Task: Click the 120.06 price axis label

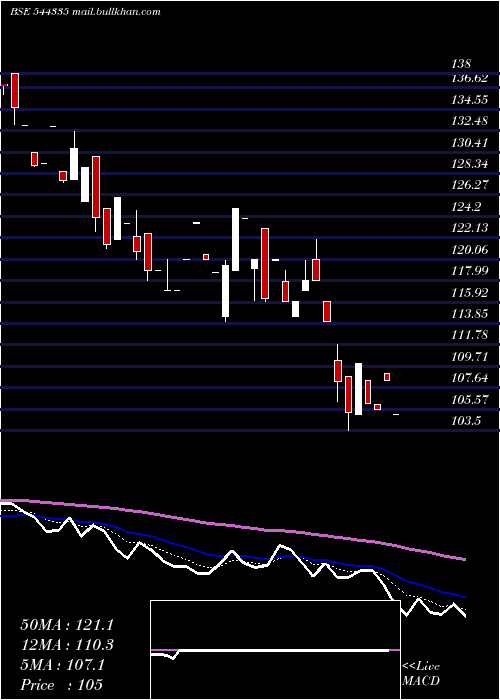Action: click(469, 250)
